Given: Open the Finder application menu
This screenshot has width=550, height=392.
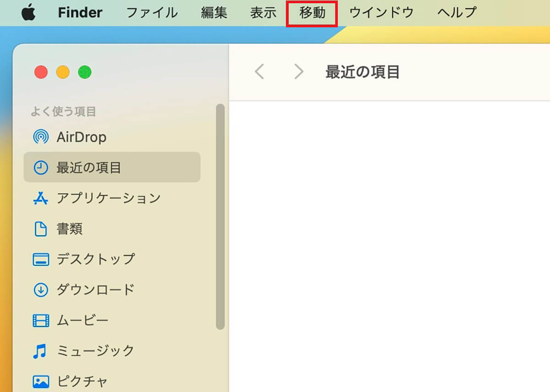Looking at the screenshot, I should pos(80,13).
